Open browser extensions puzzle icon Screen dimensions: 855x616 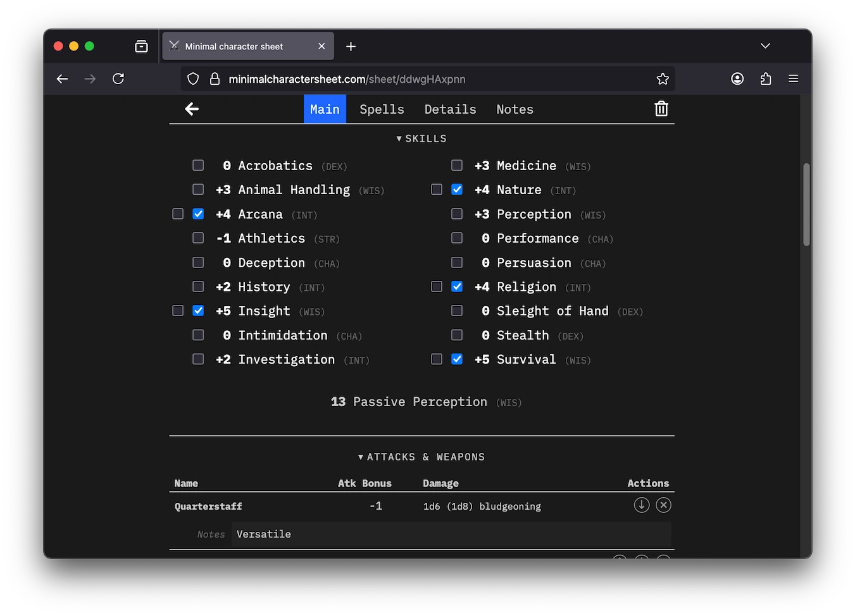click(x=765, y=79)
